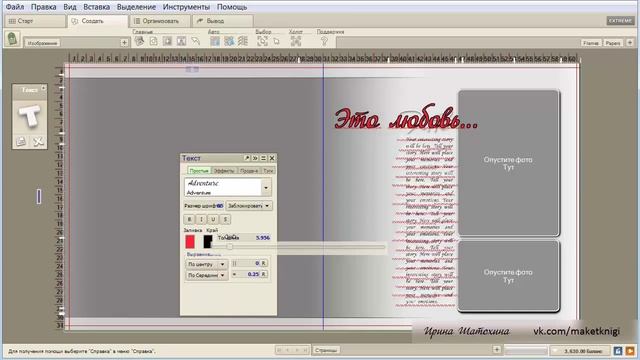Click the third icon in Главные group
The image size is (640, 360).
coord(167,41)
